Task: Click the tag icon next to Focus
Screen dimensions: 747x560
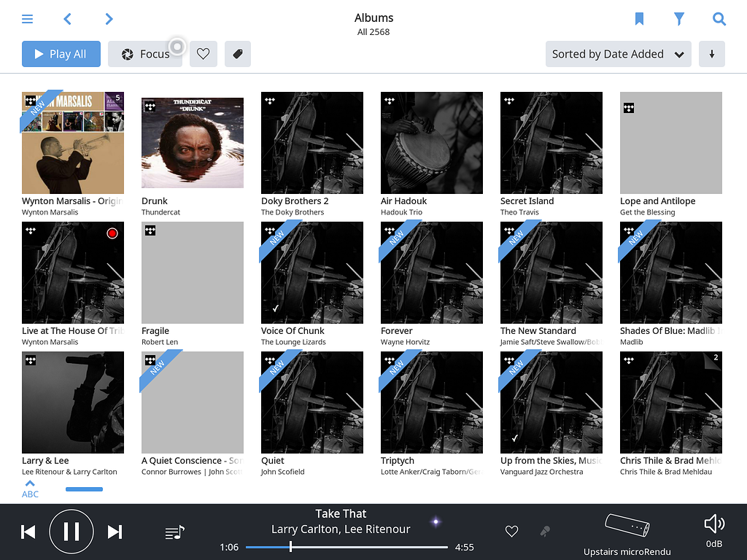Action: [237, 54]
